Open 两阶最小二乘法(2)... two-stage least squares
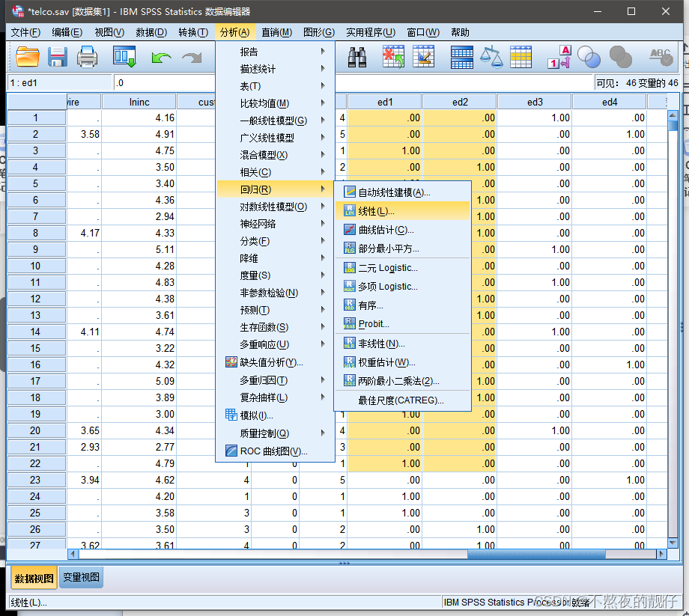 tap(402, 381)
